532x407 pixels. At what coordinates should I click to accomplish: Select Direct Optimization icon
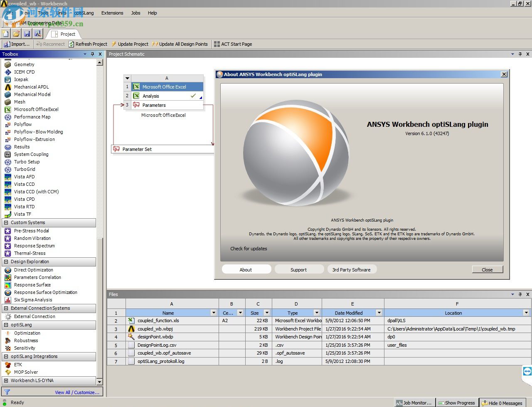pos(8,270)
